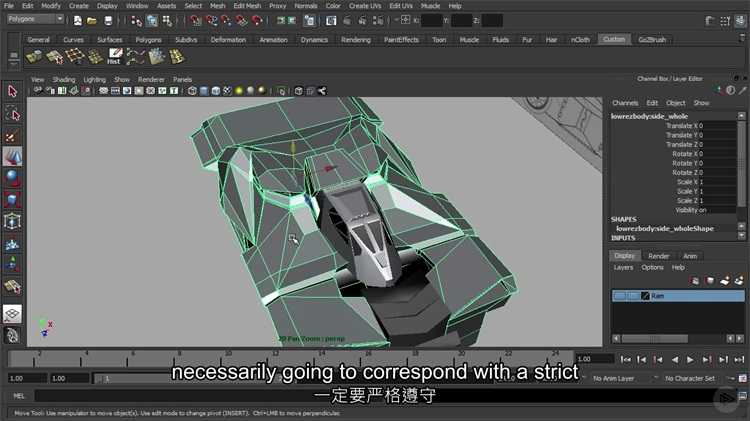Open the Edit Mesh menu
The image size is (750, 421).
[247, 6]
